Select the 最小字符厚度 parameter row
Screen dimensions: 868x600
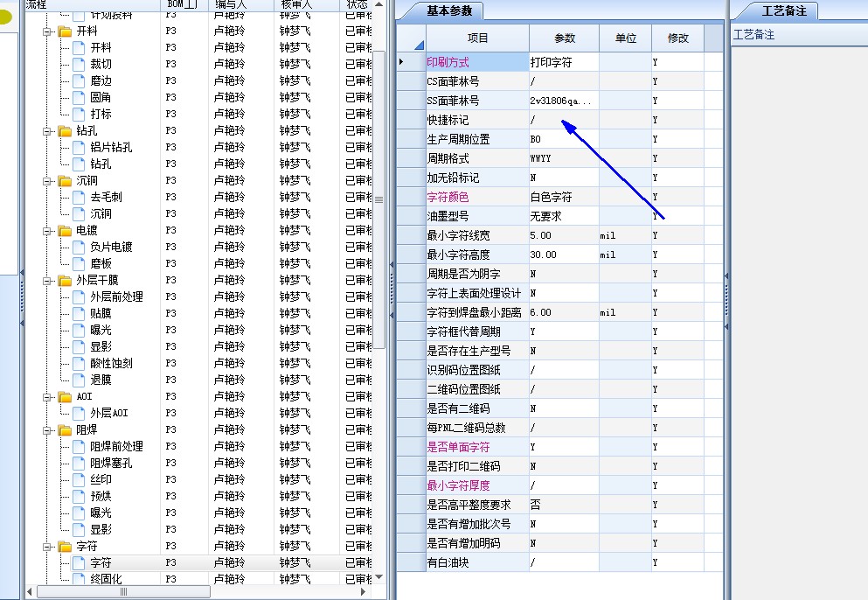point(560,485)
